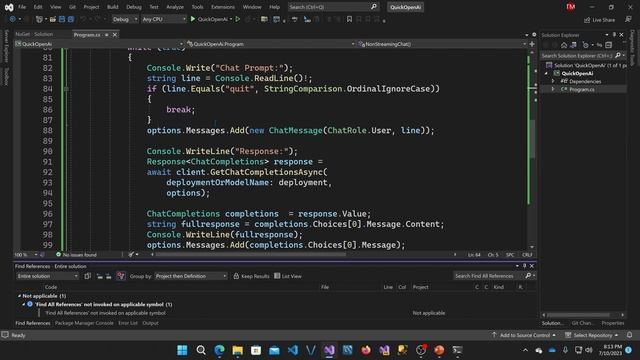Open a file using the toolbar folder icon
The width and height of the screenshot is (640, 360).
(x=53, y=19)
